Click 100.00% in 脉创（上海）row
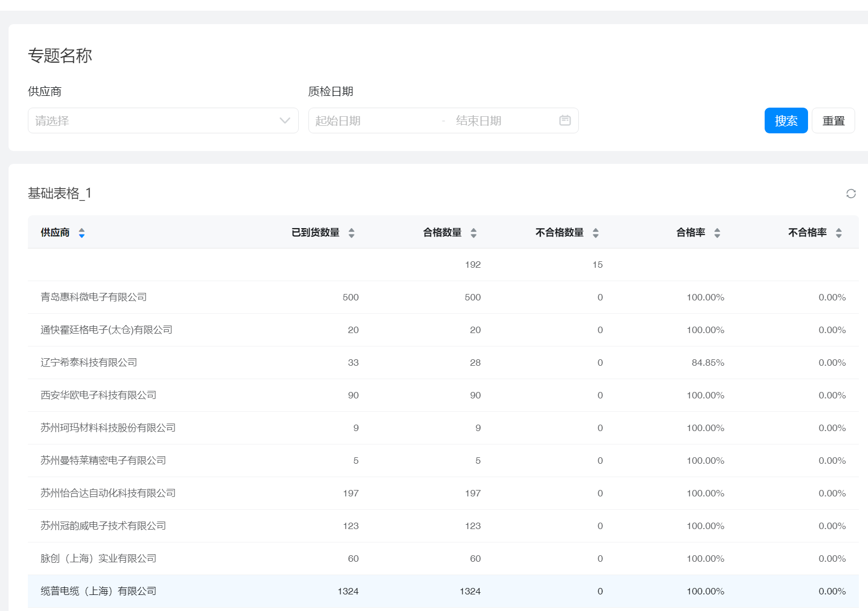The width and height of the screenshot is (868, 611). pos(706,559)
